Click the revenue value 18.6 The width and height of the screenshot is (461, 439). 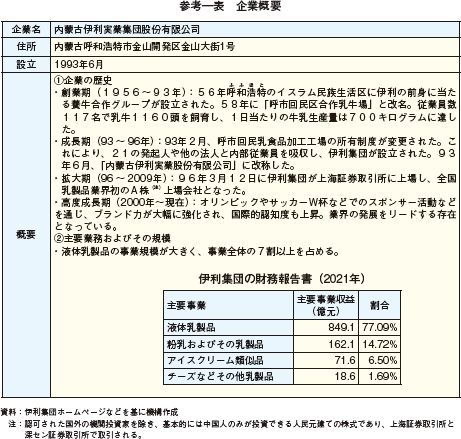point(345,376)
